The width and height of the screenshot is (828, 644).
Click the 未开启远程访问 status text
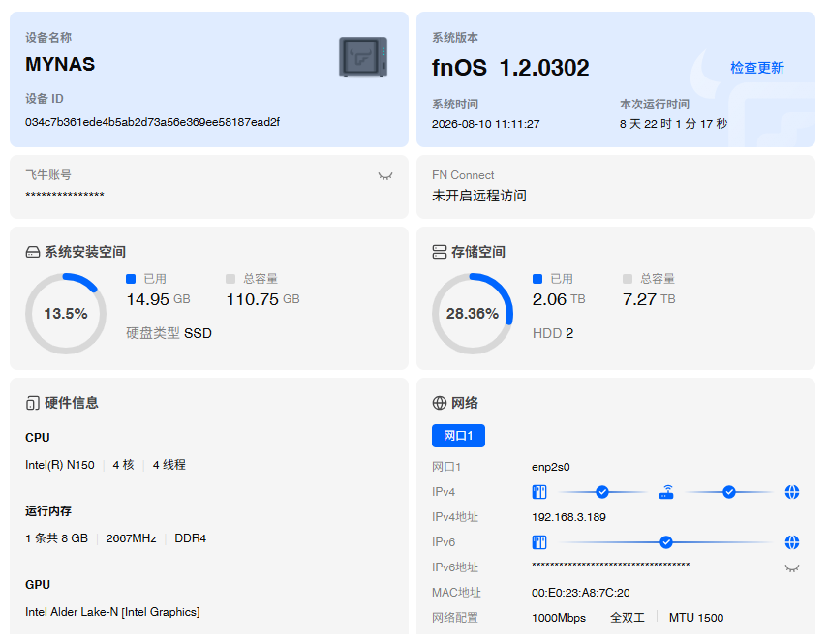[479, 196]
